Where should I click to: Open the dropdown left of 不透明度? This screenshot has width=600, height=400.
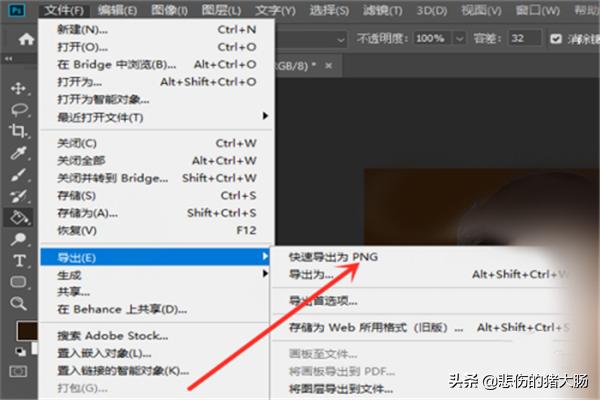[x=341, y=39]
